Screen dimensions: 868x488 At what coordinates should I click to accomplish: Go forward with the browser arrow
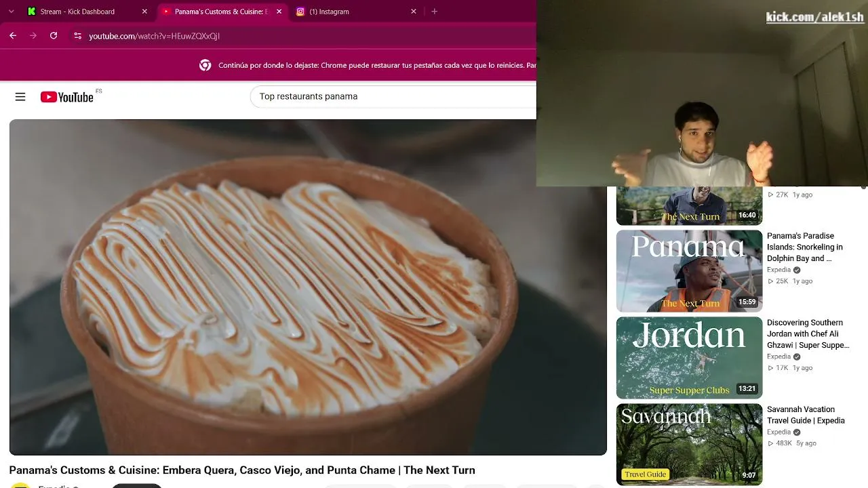click(x=33, y=36)
